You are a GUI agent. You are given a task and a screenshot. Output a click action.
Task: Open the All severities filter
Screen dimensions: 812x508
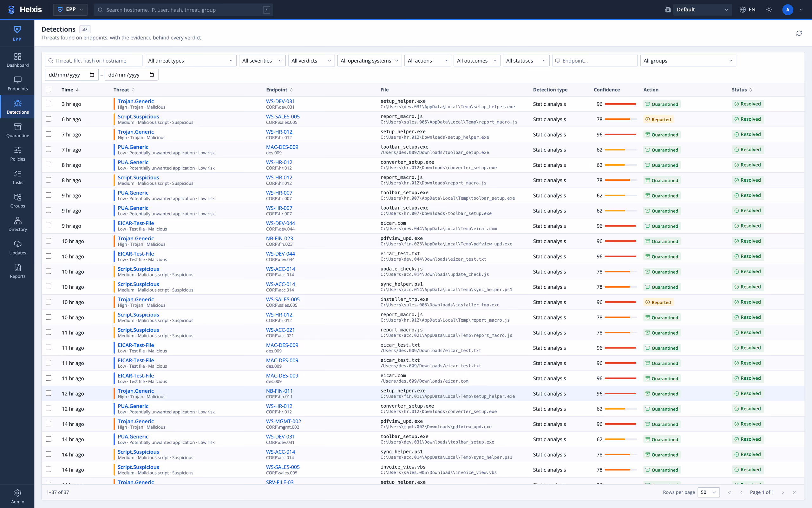click(262, 60)
